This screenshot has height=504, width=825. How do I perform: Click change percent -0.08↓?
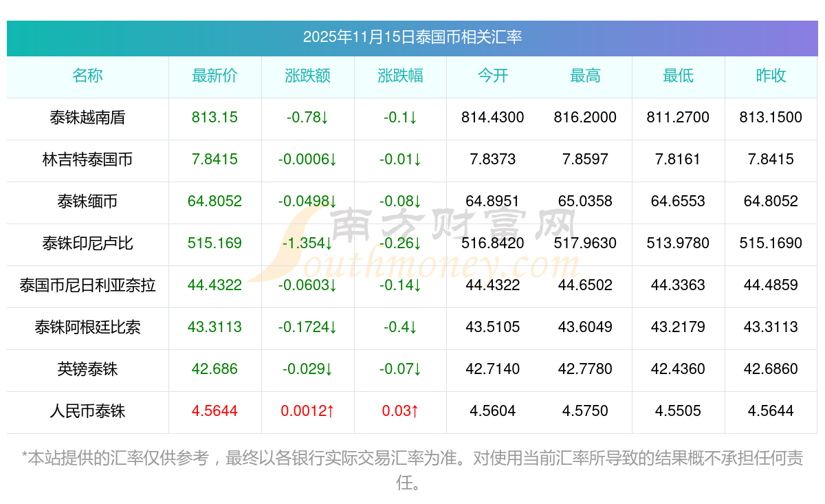pos(400,201)
